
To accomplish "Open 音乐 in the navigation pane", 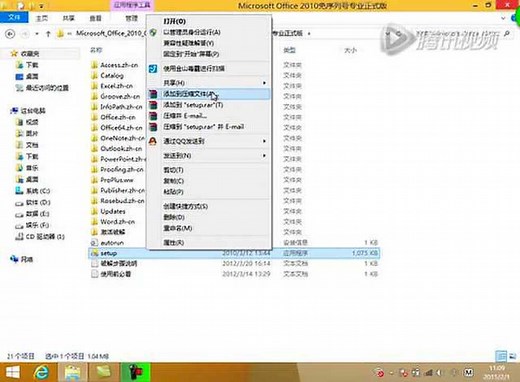I will point(32,168).
